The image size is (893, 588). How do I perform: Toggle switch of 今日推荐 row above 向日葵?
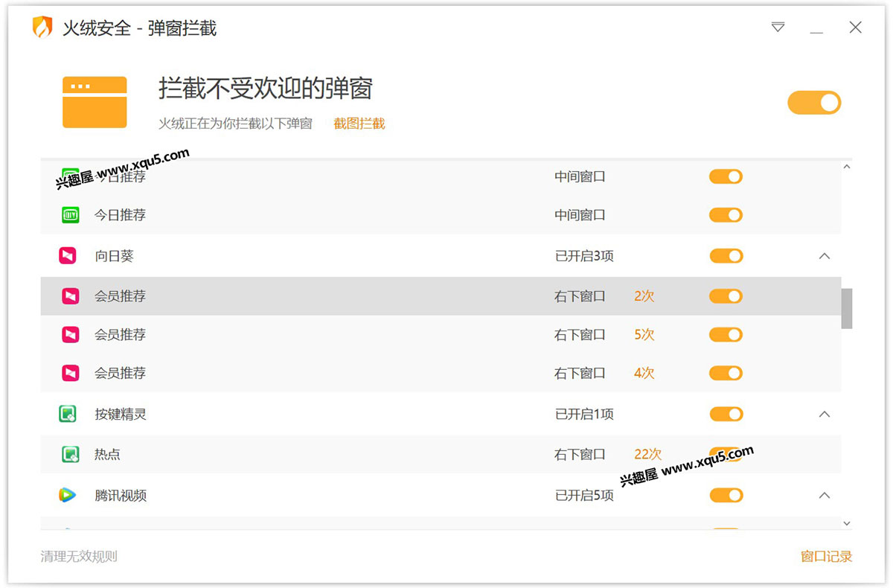[726, 215]
